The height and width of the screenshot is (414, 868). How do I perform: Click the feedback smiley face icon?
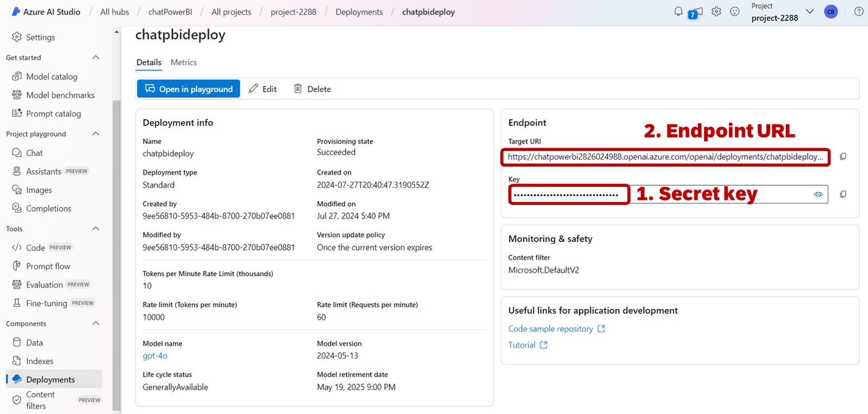tap(735, 11)
